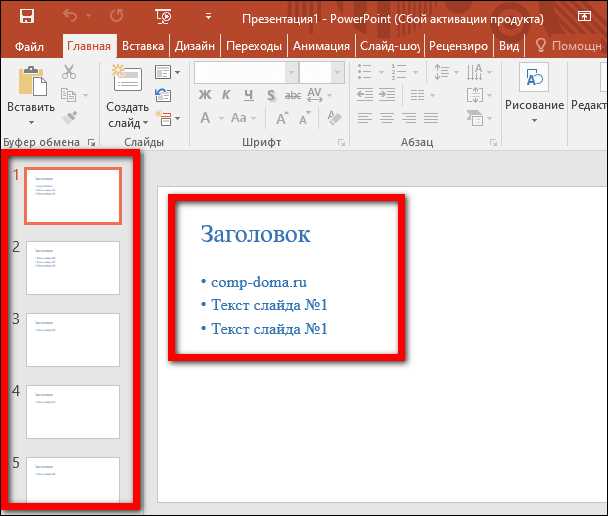Expand the Вставить dropdown arrow

(31, 123)
